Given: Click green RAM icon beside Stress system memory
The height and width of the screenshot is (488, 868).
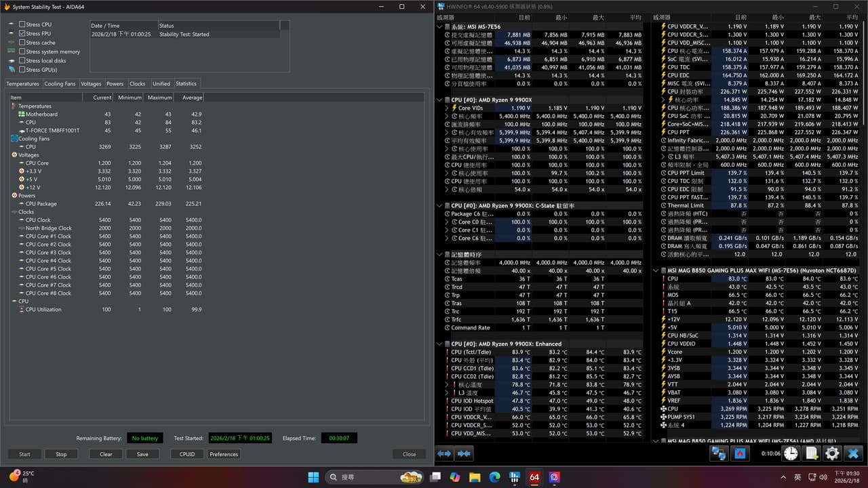Looking at the screenshot, I should pyautogui.click(x=12, y=52).
